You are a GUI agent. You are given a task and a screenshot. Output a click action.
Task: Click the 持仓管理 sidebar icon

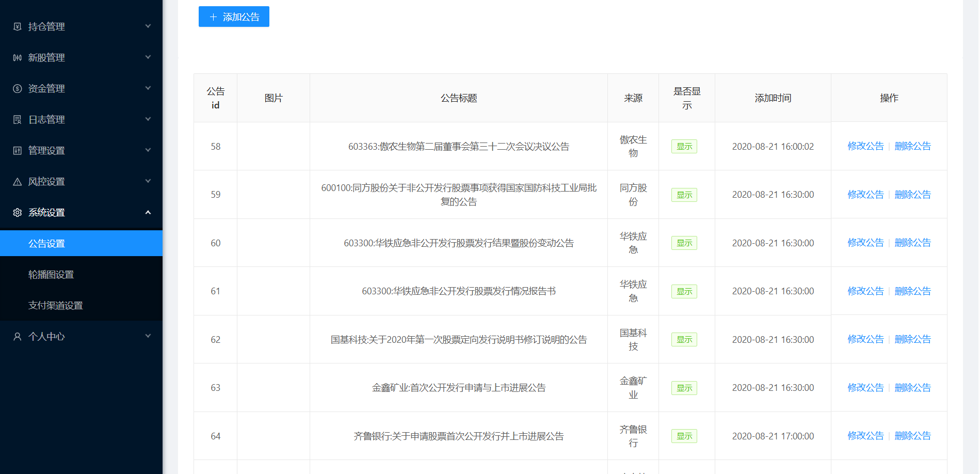tap(18, 26)
